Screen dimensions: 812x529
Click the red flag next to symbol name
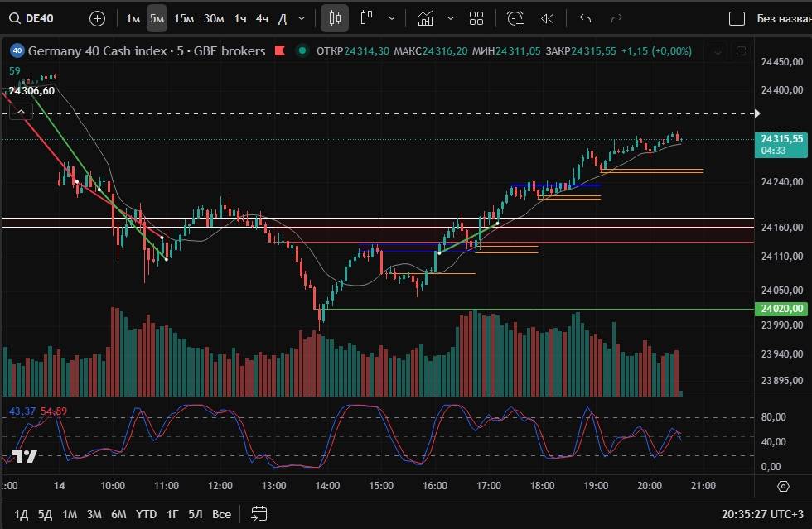click(x=279, y=51)
